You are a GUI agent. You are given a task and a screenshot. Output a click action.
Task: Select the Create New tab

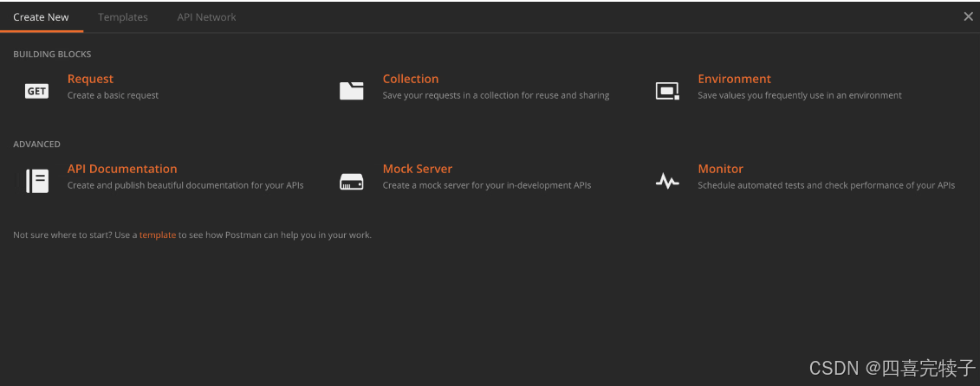[x=42, y=16]
